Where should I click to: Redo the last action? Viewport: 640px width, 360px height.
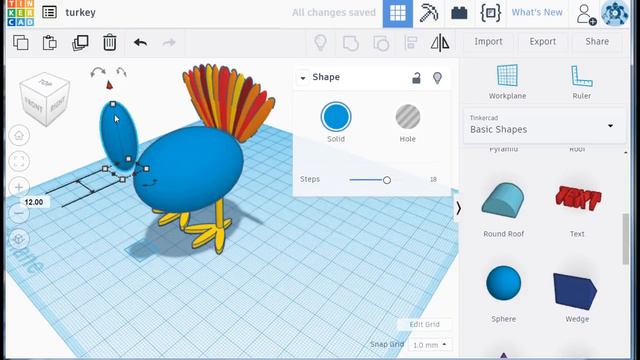coord(169,42)
